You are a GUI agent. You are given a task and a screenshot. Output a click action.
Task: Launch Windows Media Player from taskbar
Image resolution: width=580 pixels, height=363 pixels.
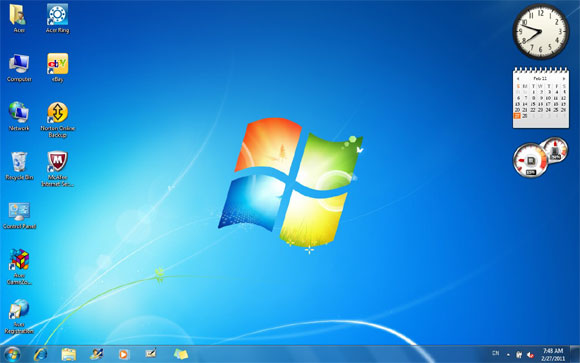(123, 354)
